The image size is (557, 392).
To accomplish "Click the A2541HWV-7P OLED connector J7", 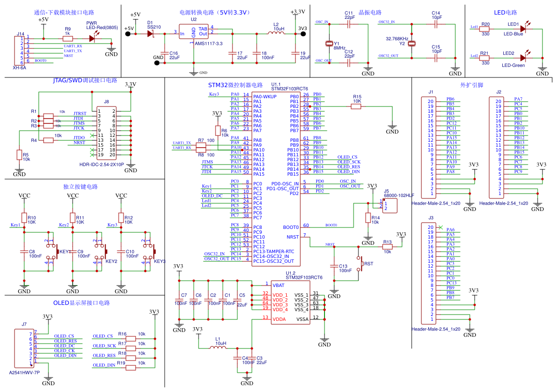I will click(x=23, y=348).
